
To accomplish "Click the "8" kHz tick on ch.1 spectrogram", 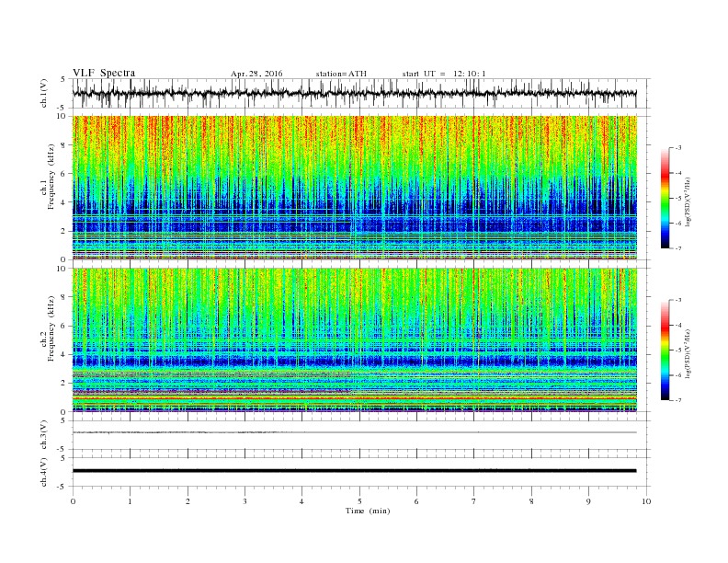I will (63, 145).
